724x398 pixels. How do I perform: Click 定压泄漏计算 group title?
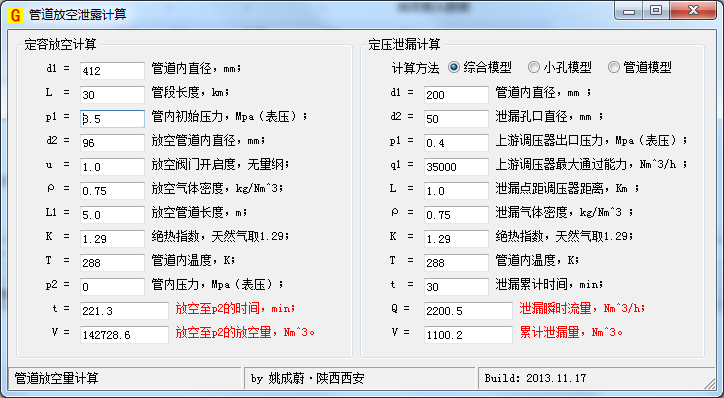click(x=404, y=45)
